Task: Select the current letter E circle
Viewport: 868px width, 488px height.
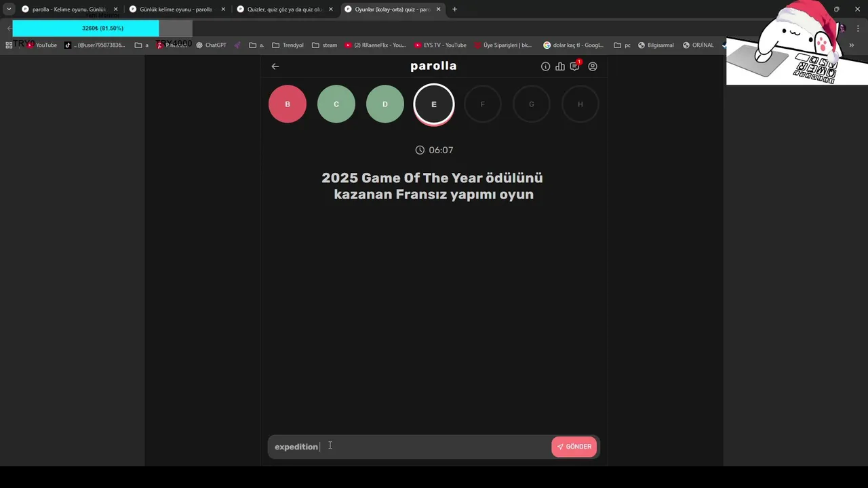Action: 434,104
